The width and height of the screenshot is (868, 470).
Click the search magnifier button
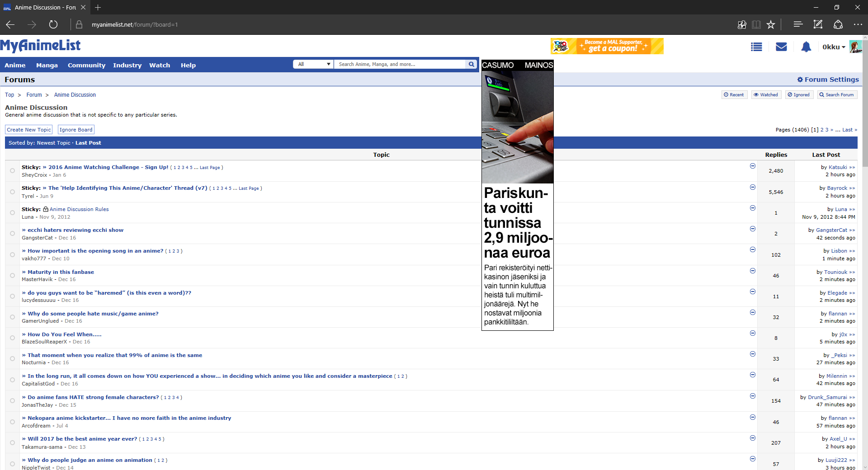click(472, 64)
